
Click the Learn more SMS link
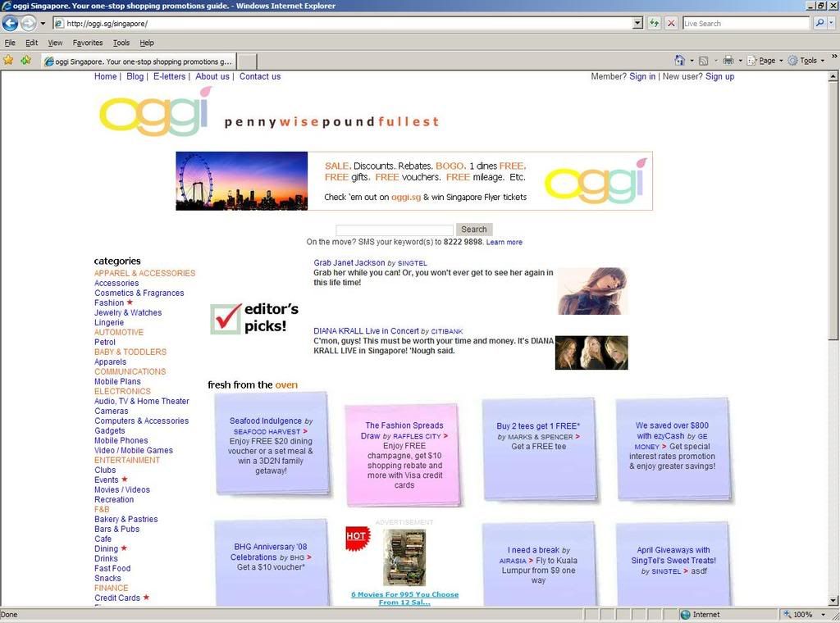pos(504,243)
